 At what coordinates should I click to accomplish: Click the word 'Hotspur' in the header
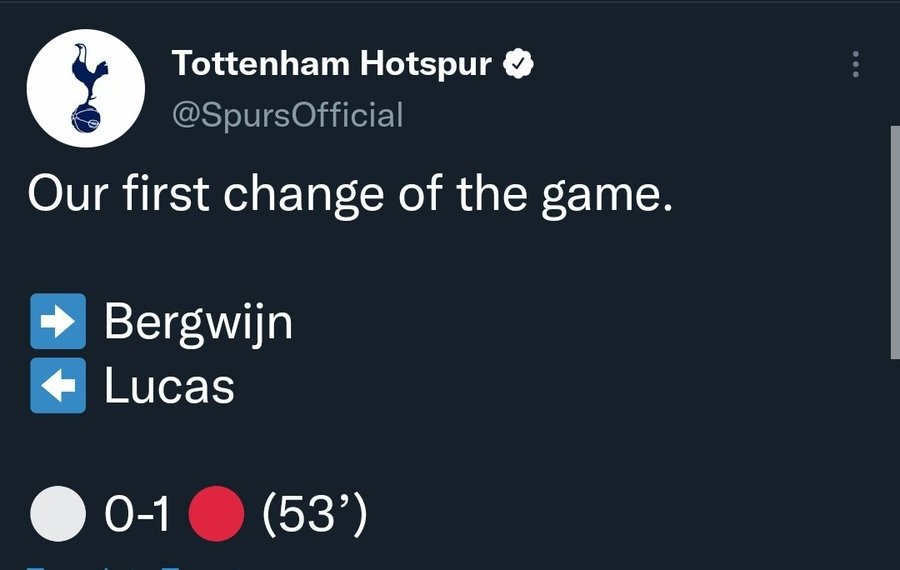click(426, 64)
